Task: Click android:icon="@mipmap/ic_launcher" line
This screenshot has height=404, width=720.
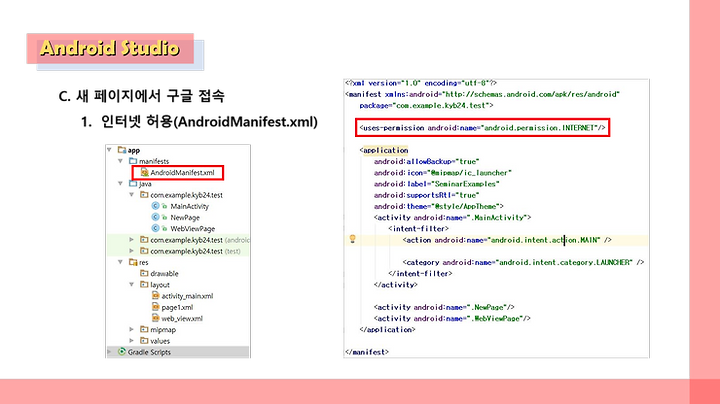Action: click(442, 173)
